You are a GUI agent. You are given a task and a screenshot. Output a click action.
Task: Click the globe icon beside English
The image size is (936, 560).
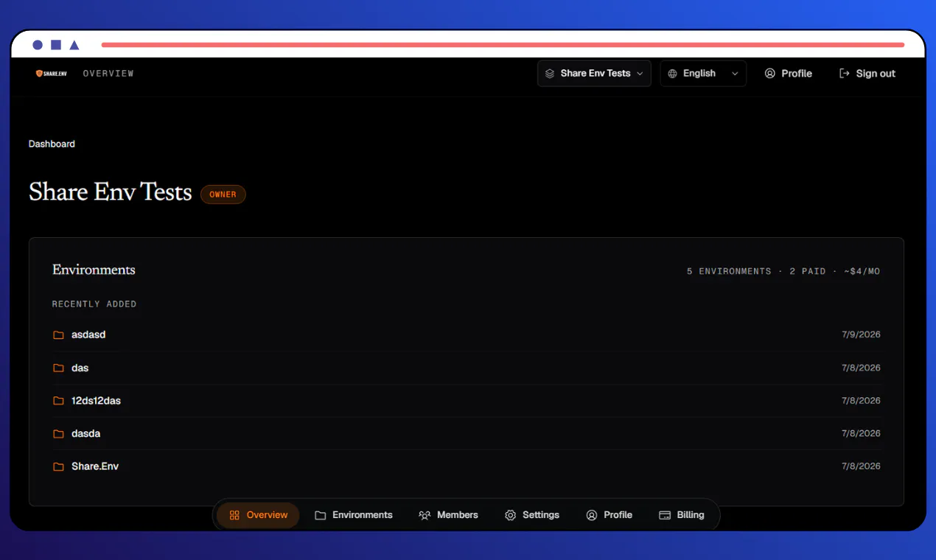point(672,74)
